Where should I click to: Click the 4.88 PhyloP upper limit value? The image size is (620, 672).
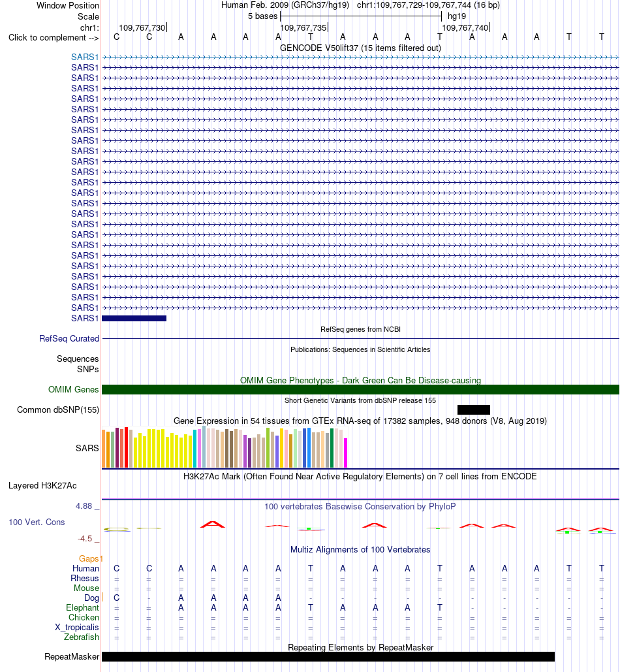tap(84, 505)
